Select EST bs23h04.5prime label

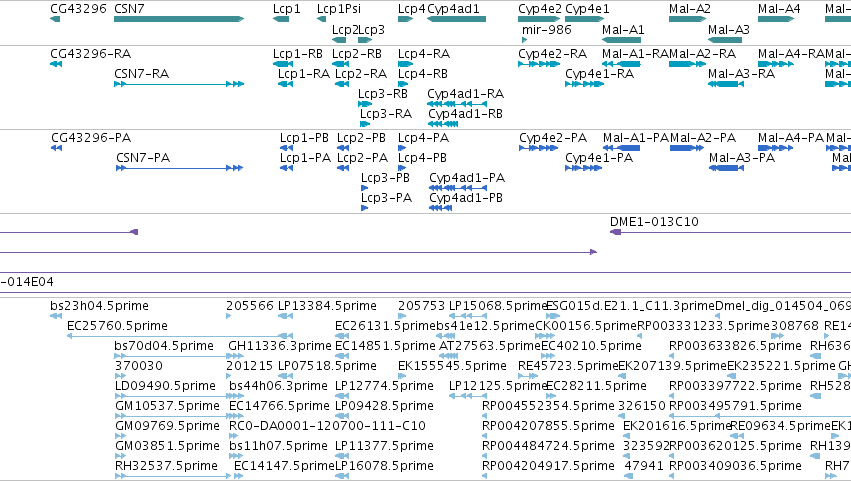coord(99,306)
